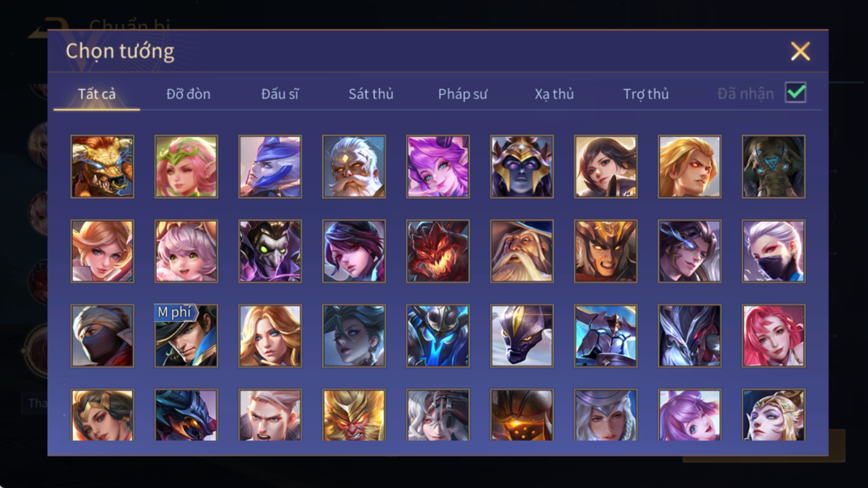Select the pink-haired woman hero portrait

point(773,336)
